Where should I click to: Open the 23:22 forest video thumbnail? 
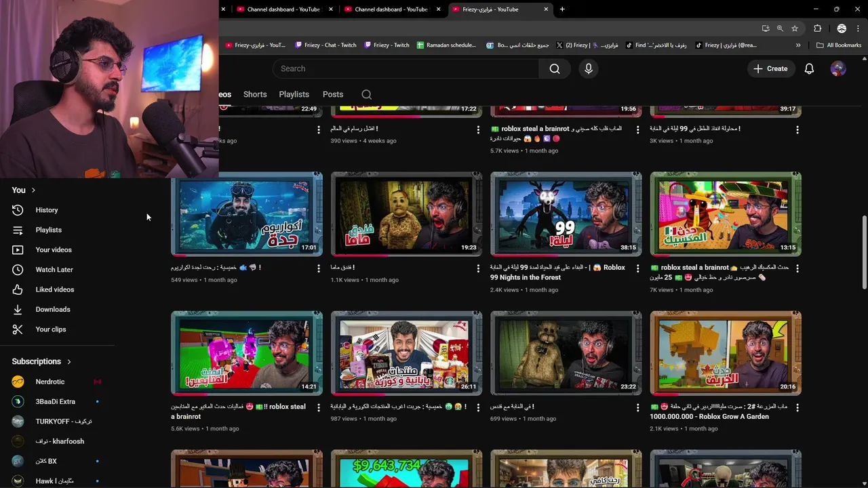point(566,353)
